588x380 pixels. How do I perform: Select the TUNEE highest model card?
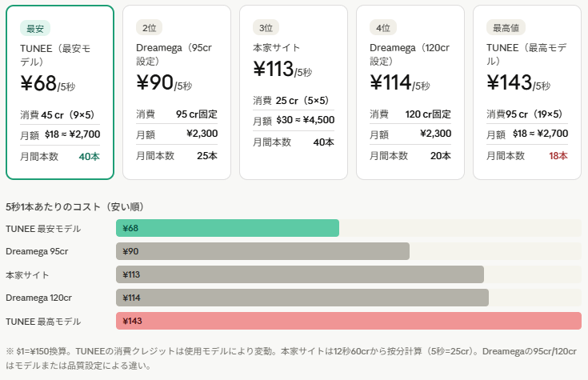point(527,92)
